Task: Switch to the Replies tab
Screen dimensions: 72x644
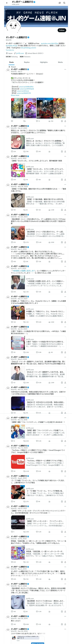Action: 27,62
